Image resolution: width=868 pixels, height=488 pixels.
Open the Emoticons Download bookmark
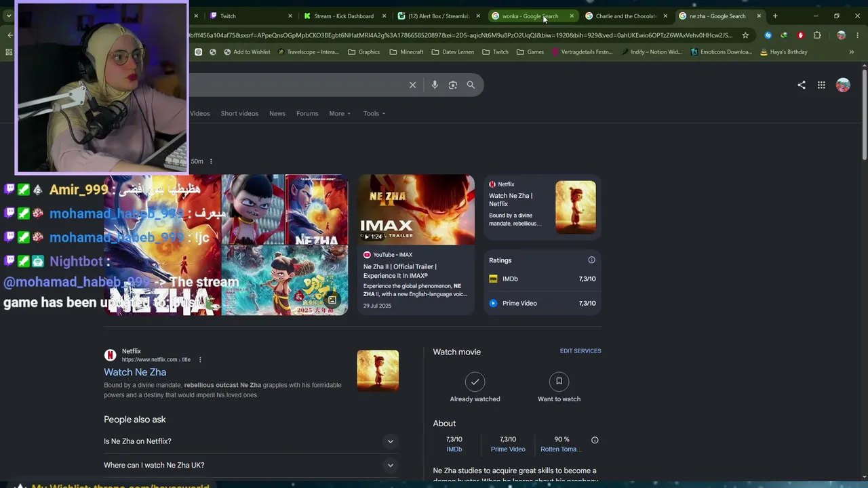(722, 52)
